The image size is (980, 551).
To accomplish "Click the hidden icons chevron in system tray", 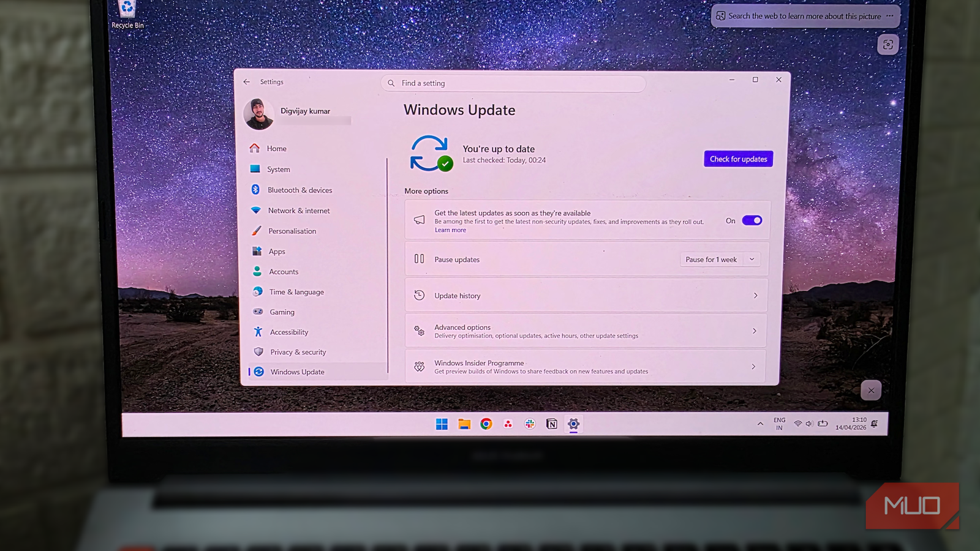I will pos(760,424).
